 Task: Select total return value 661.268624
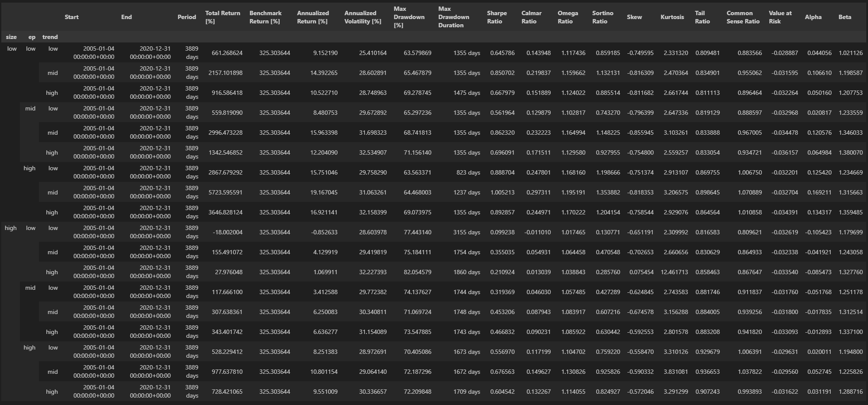click(x=227, y=53)
